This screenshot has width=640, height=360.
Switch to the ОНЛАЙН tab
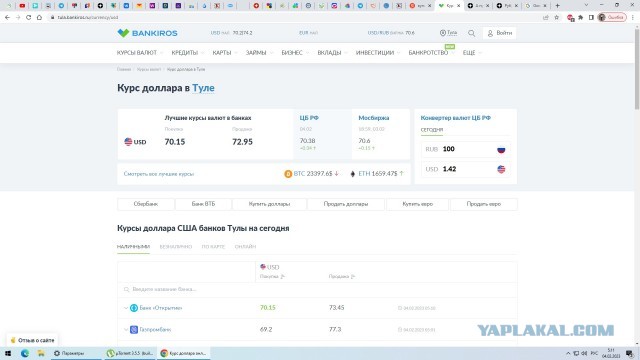click(x=245, y=247)
